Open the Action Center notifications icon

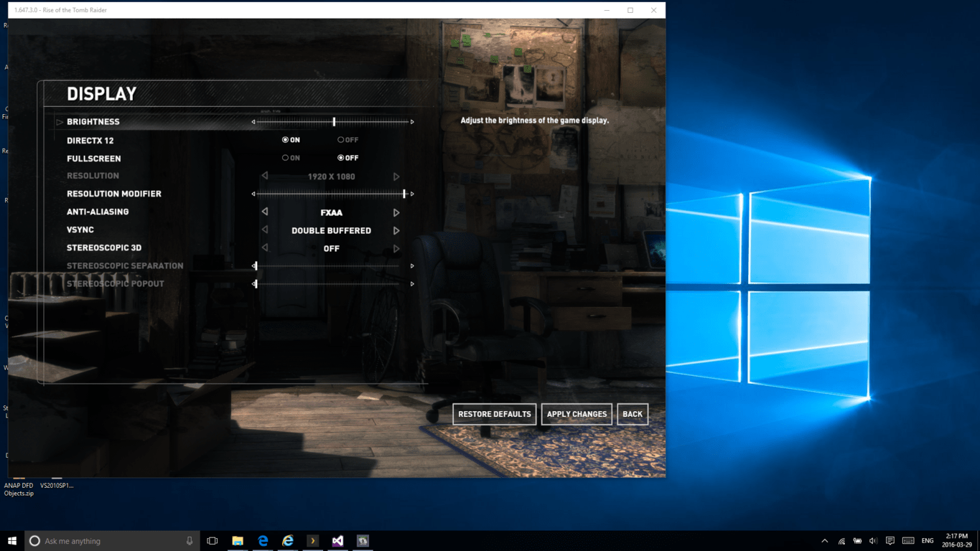click(x=890, y=541)
